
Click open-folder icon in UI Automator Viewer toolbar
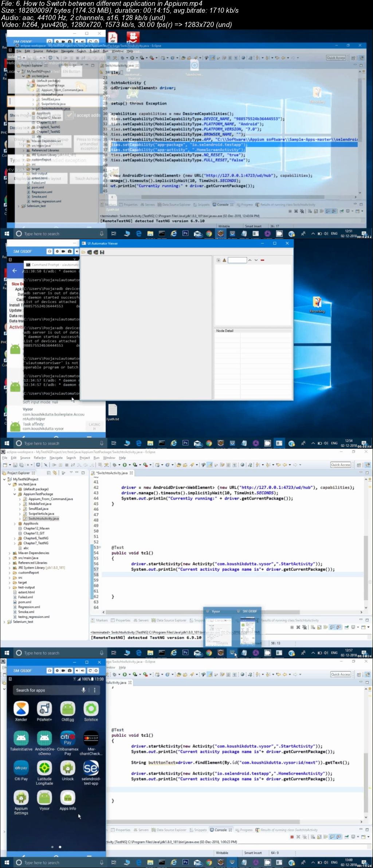point(83,252)
